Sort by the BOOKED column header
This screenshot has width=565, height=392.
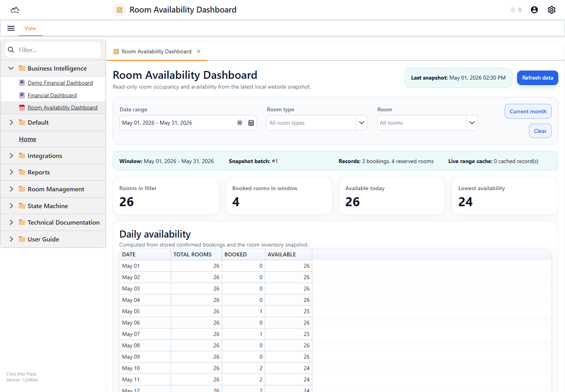pyautogui.click(x=243, y=254)
